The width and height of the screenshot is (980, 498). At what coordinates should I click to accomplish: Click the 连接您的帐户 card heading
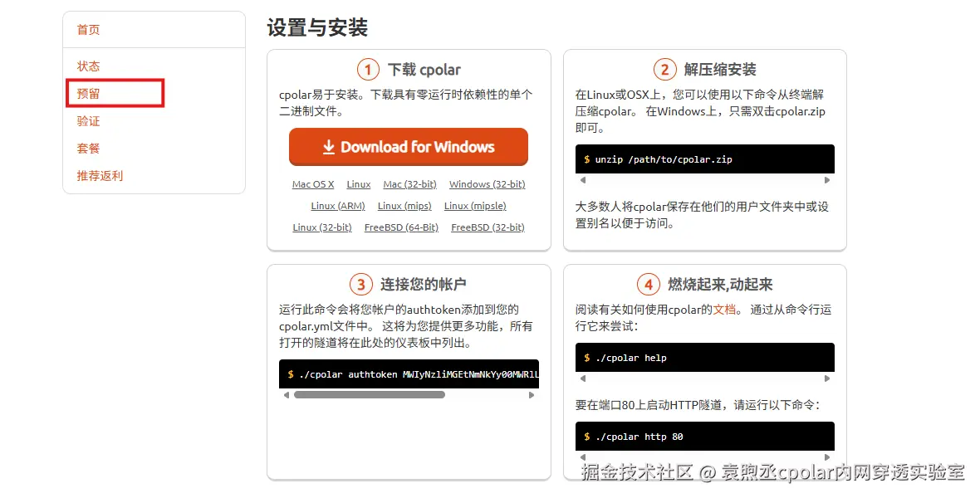tap(423, 285)
